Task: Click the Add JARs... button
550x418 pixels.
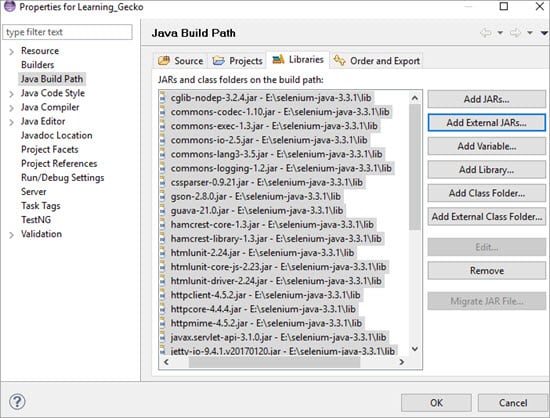Action: 486,99
